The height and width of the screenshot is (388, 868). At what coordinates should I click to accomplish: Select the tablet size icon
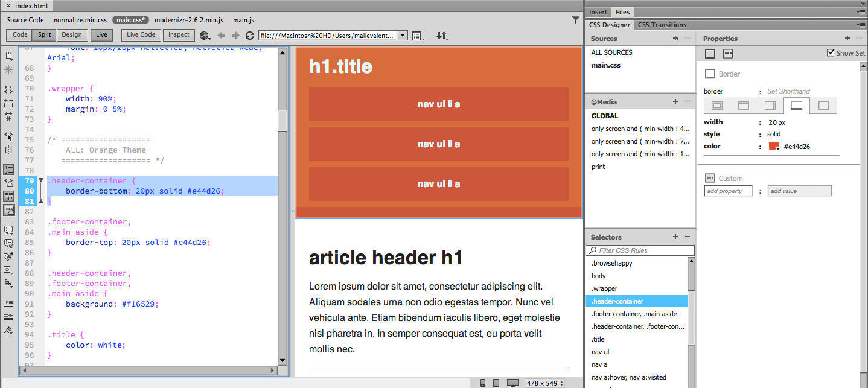(496, 383)
